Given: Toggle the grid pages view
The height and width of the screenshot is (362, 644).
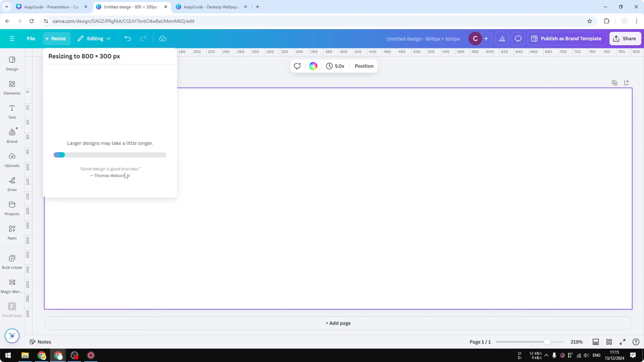Looking at the screenshot, I should coord(609,342).
